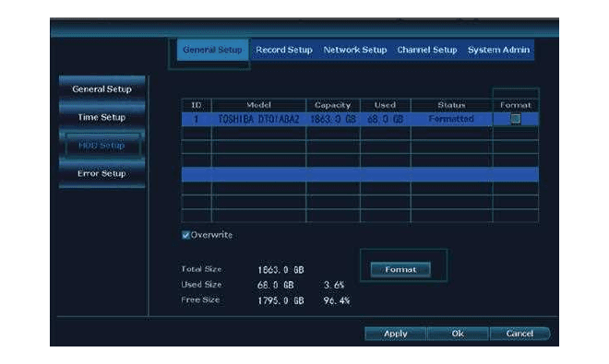Select HDD Setup in the sidebar
Viewport: 609px width, 364px height.
[x=101, y=145]
